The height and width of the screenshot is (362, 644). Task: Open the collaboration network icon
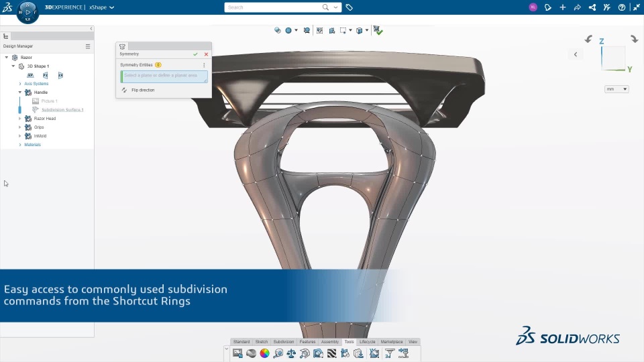click(x=592, y=7)
